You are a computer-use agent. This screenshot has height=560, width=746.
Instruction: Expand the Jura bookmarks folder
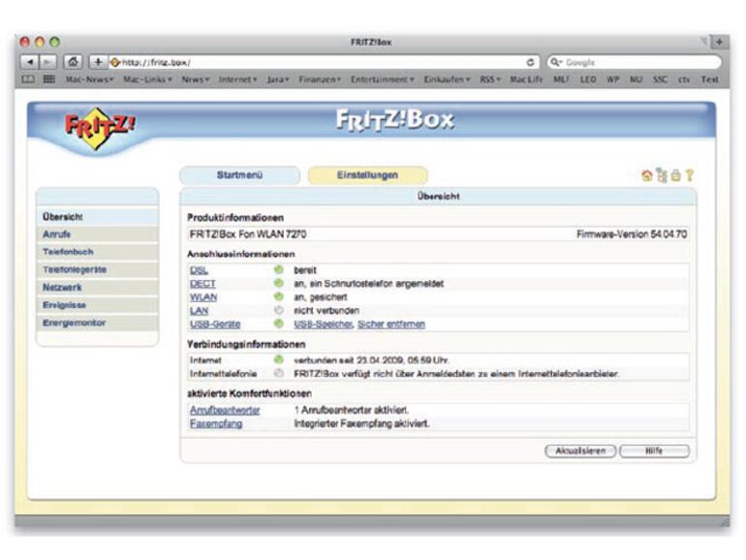[x=278, y=79]
